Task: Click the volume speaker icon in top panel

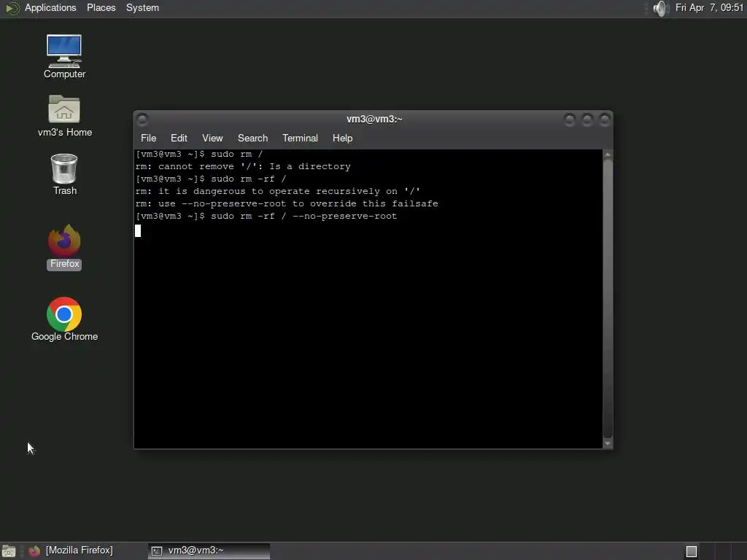Action: (660, 8)
